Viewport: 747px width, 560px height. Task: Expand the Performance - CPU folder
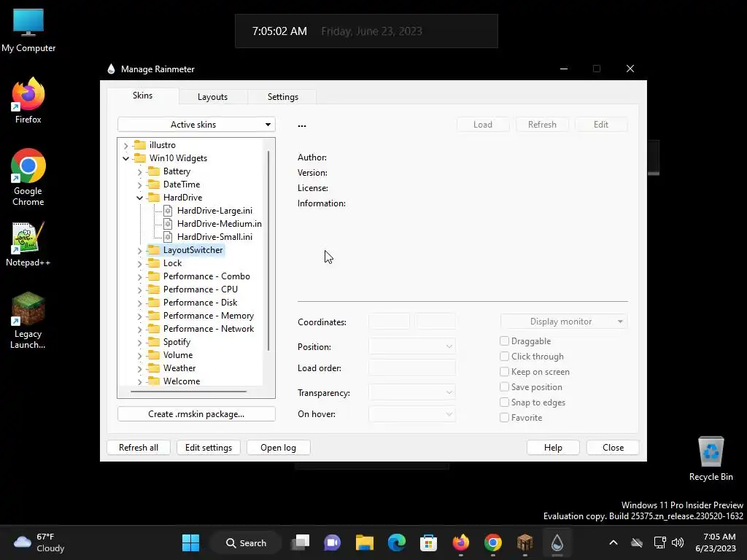[x=139, y=289]
